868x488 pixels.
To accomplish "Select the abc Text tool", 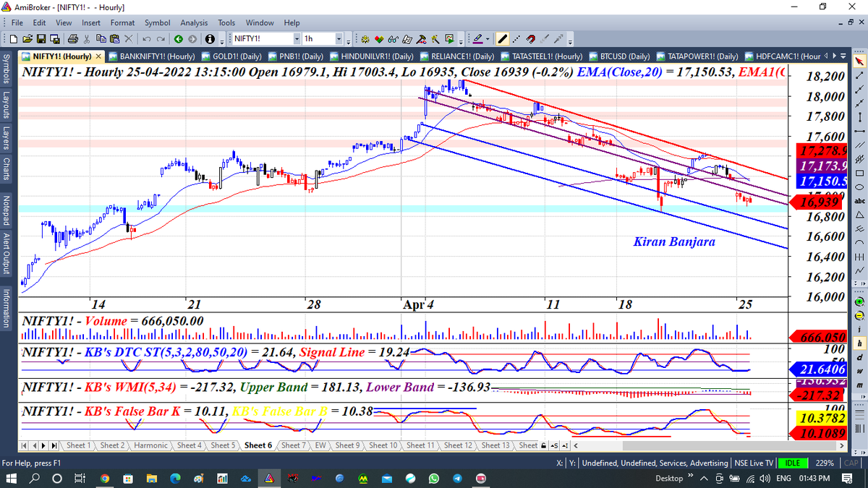I will point(859,201).
